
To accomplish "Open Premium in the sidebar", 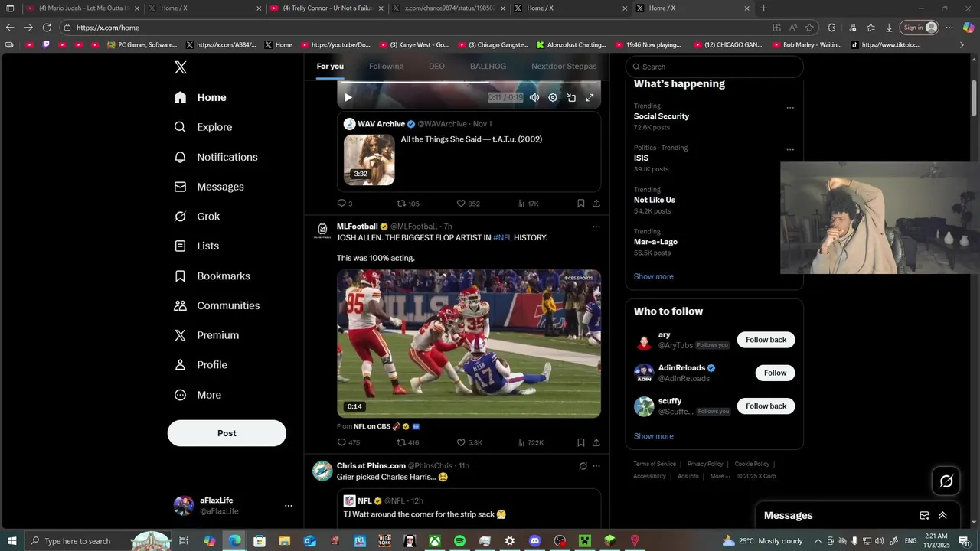I will (x=180, y=335).
